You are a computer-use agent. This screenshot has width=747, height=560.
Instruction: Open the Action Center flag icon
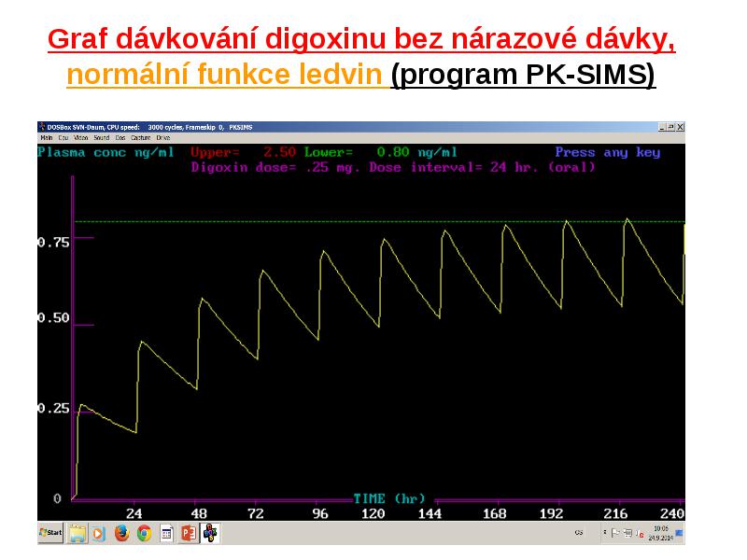(615, 533)
